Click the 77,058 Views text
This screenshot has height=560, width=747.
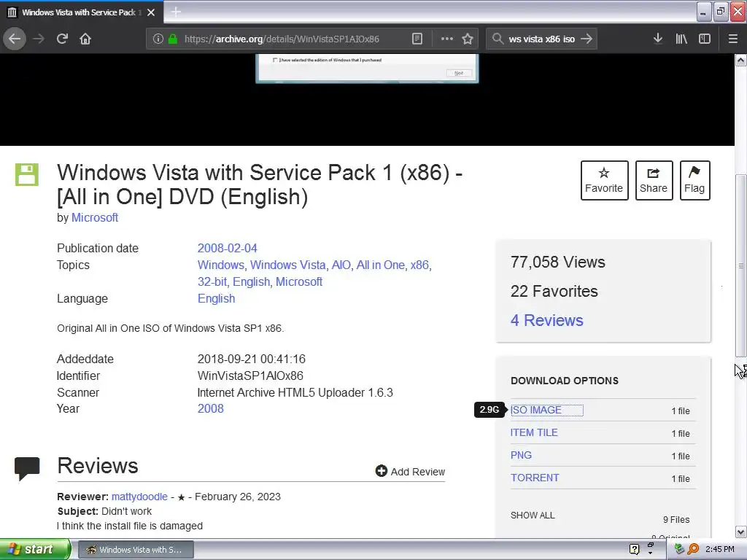tap(558, 262)
